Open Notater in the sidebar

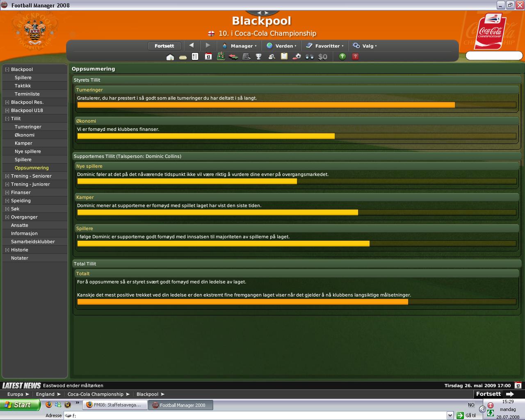(20, 258)
